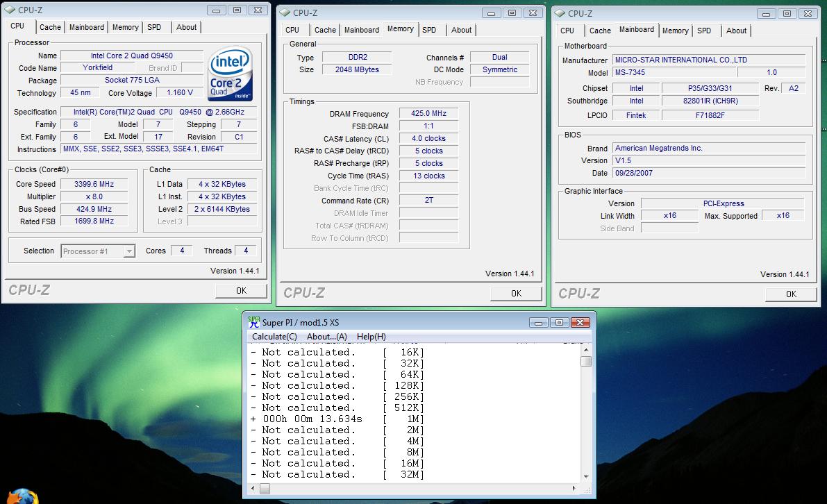Open About tab in first CPU-Z window
This screenshot has height=504, width=827.
click(x=186, y=27)
